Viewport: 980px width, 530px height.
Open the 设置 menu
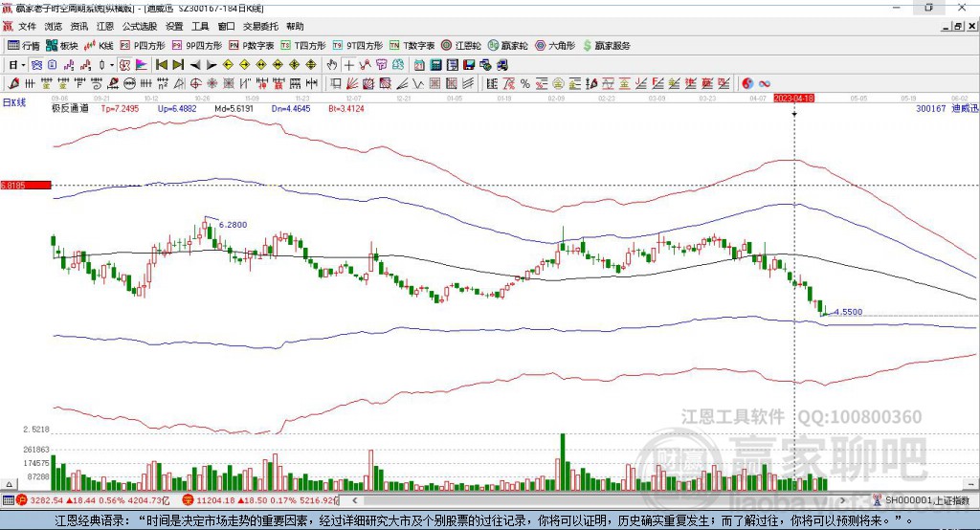pos(174,26)
